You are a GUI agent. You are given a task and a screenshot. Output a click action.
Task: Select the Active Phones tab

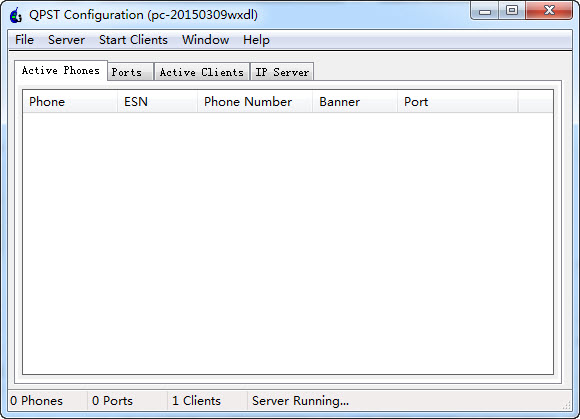tap(61, 70)
